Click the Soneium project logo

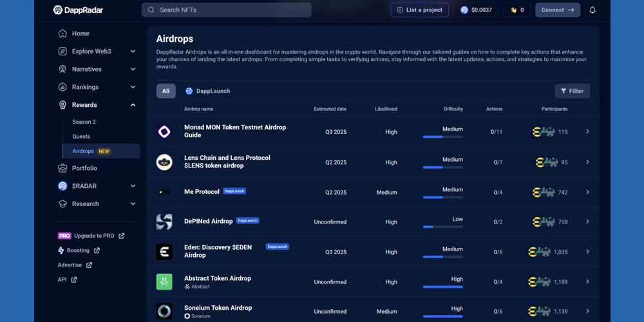tap(164, 311)
